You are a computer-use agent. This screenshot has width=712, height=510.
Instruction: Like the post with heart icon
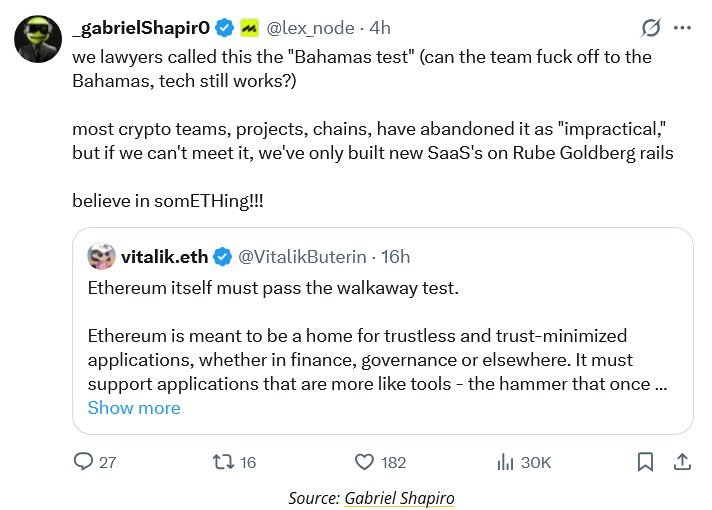click(366, 462)
